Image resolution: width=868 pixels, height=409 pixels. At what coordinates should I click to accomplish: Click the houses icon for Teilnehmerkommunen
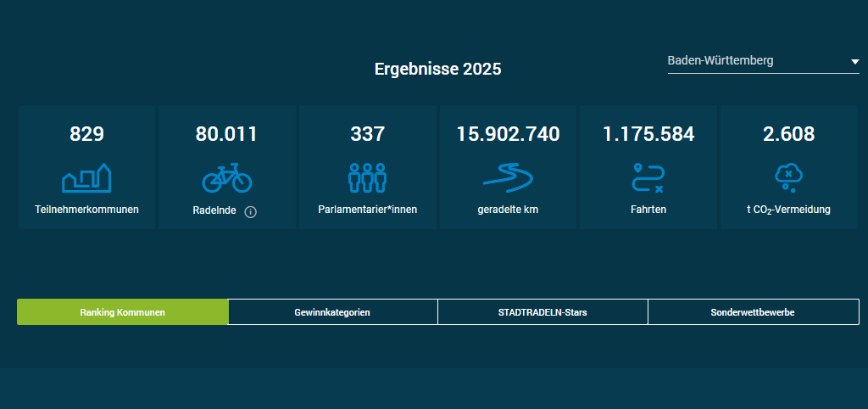87,177
